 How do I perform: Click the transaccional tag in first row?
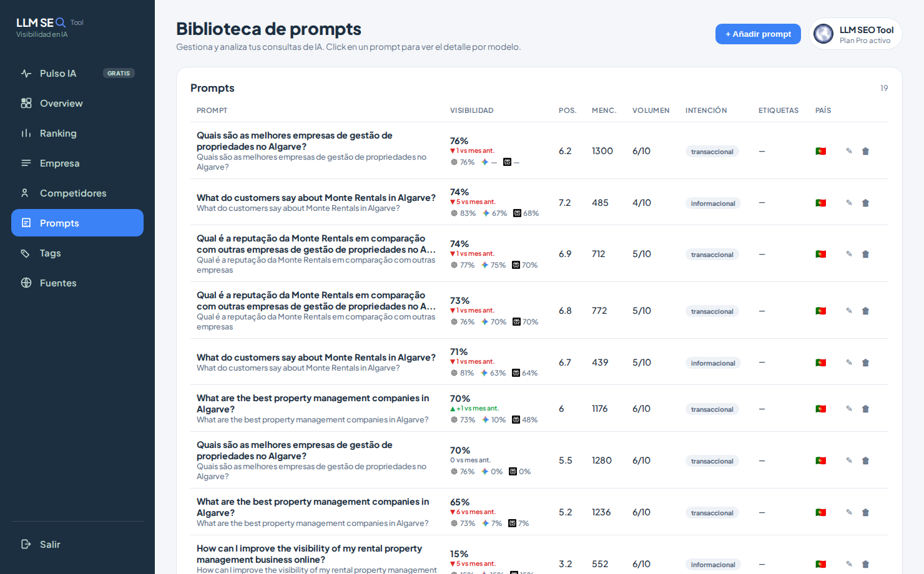click(712, 152)
